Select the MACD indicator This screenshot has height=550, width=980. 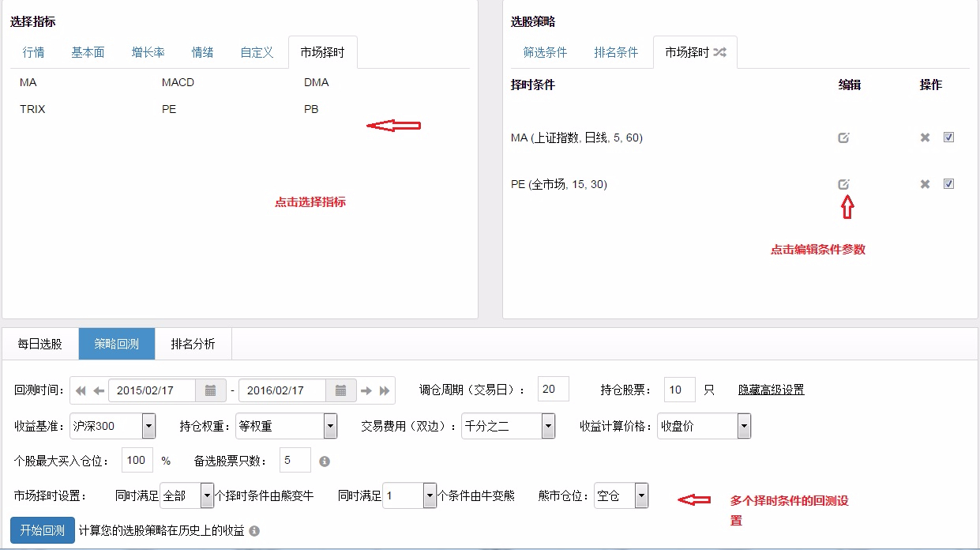(178, 82)
